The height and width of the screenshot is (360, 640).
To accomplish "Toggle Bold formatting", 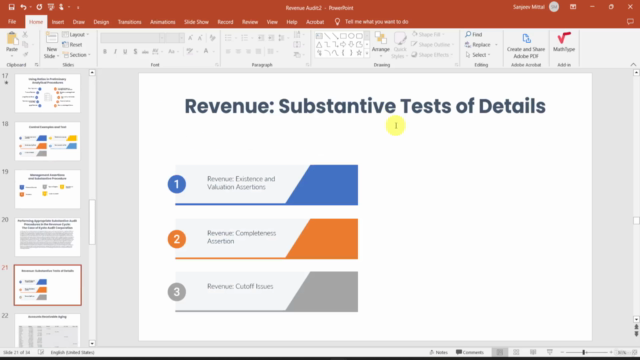I will pyautogui.click(x=105, y=51).
